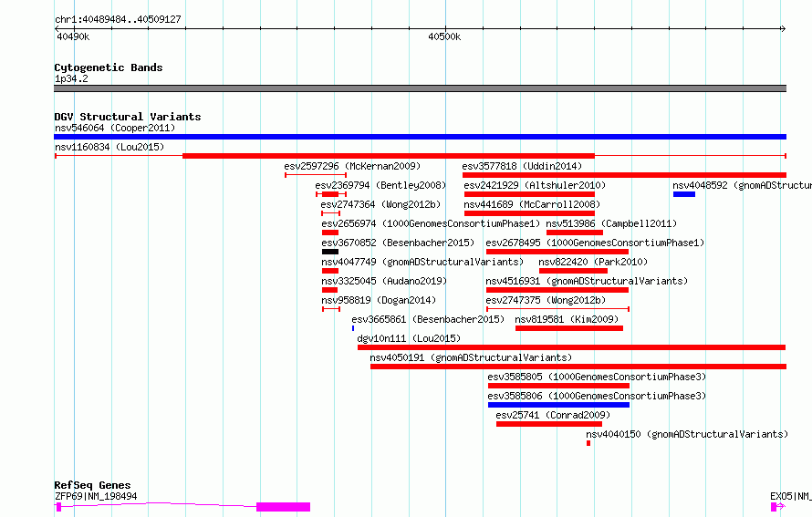The image size is (812, 517).
Task: Open esv3585805 (1000GenomesConsortiumPhase3) label
Action: (x=597, y=377)
